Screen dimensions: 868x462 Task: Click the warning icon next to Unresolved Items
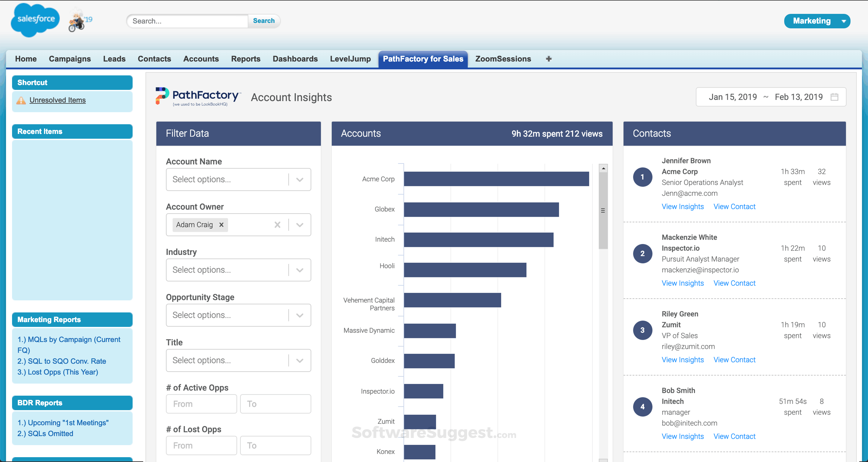[x=21, y=100]
